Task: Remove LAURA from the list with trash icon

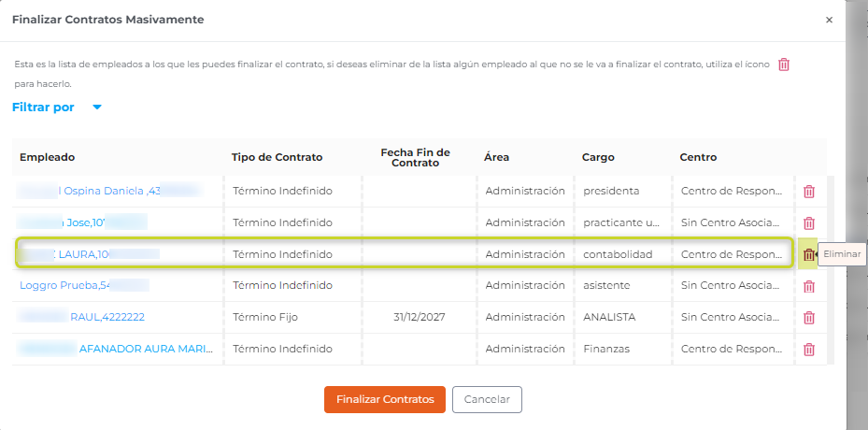Action: (x=809, y=254)
